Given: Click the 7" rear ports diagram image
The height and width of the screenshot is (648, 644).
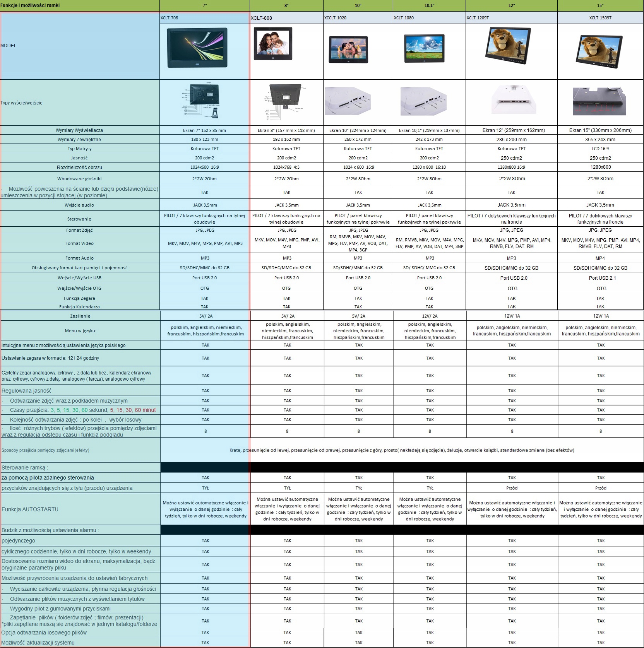Looking at the screenshot, I should click(201, 102).
